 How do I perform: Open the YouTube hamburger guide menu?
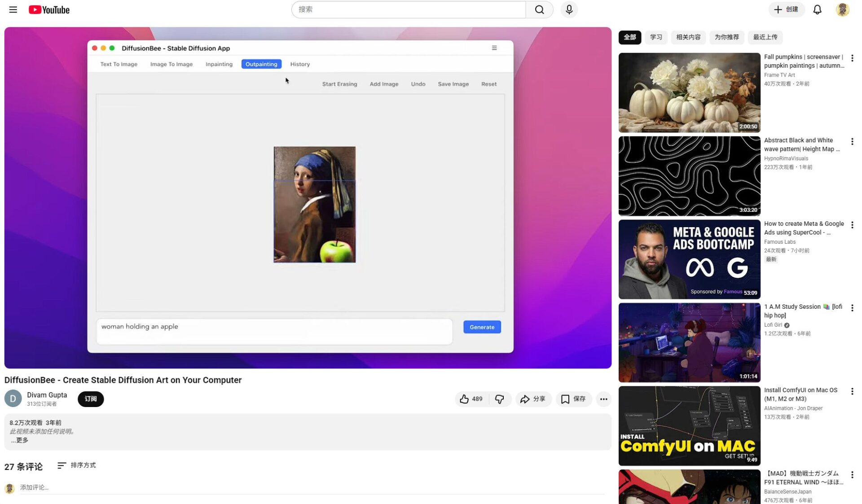13,9
